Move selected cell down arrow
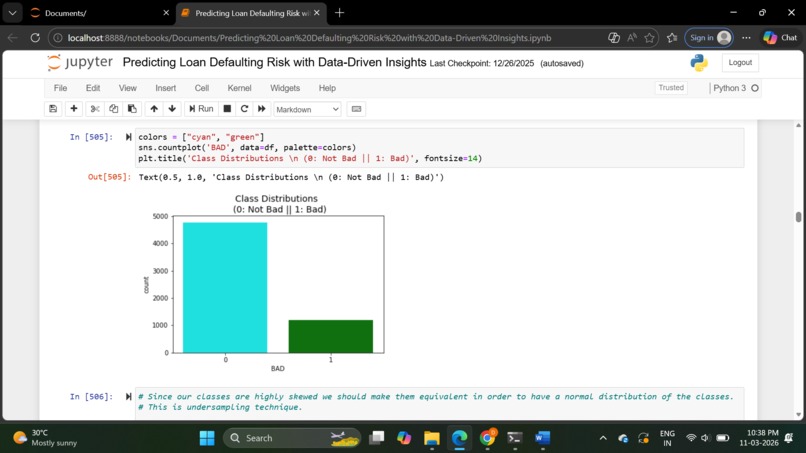The height and width of the screenshot is (453, 806). click(172, 109)
